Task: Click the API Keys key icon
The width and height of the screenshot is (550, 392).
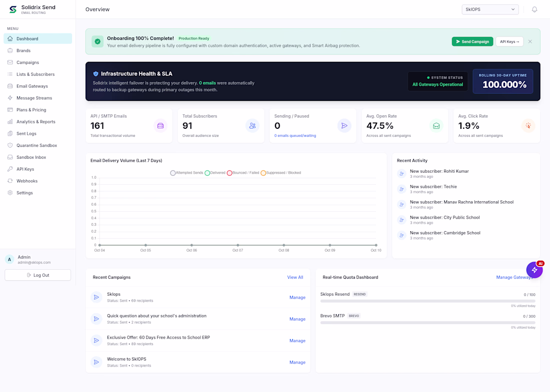Action: (x=10, y=169)
